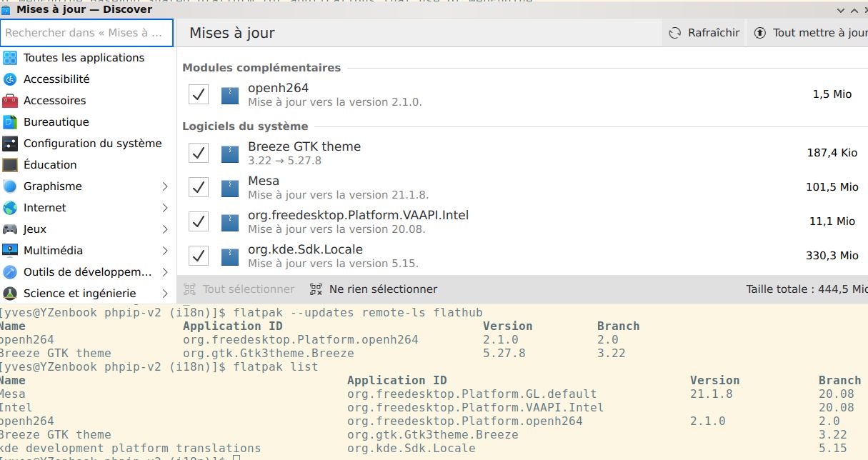
Task: Uncheck the org.freedesktop.Platform.VAAPI.Intel checkbox
Action: [199, 221]
